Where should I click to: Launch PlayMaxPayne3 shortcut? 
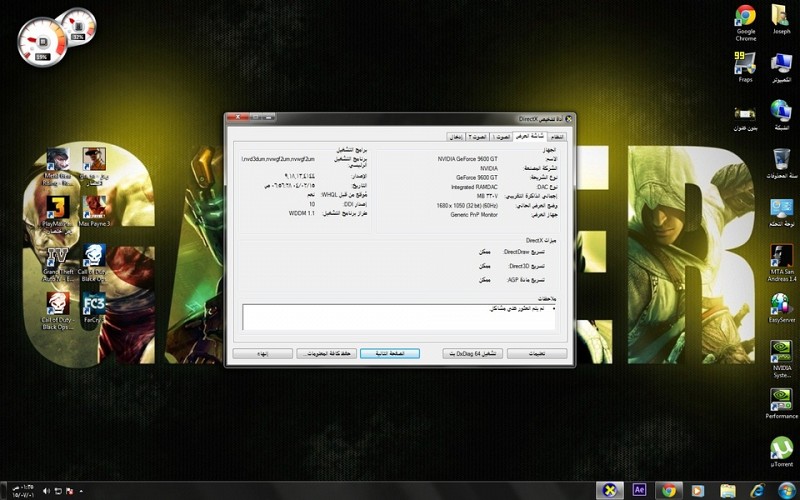point(58,214)
